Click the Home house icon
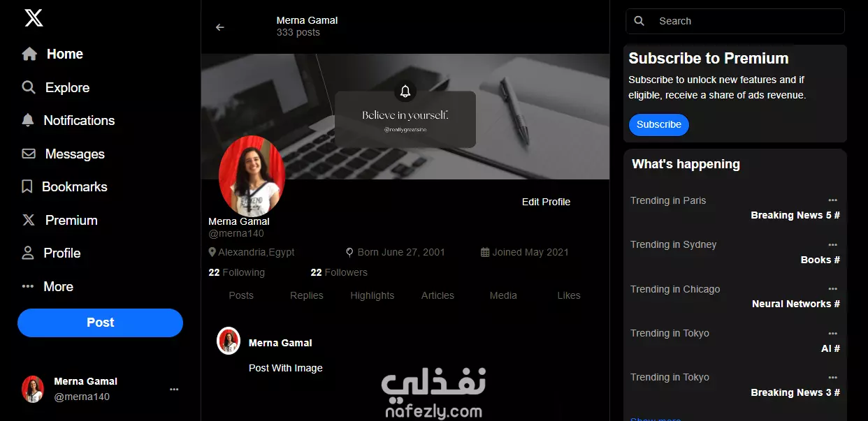Image resolution: width=868 pixels, height=421 pixels. [x=29, y=54]
